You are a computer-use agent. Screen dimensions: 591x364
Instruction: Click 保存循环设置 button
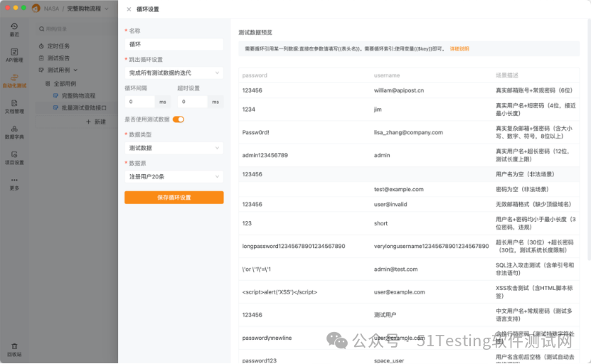coord(174,198)
